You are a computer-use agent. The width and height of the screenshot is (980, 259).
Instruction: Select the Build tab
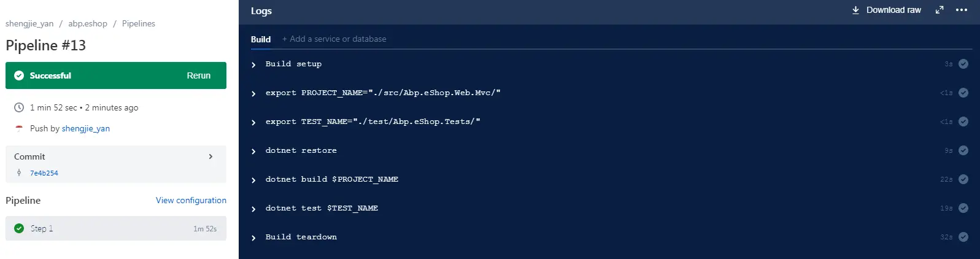[261, 39]
